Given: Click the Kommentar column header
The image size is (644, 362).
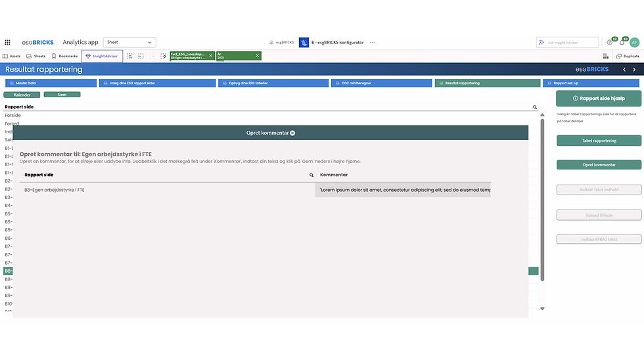Looking at the screenshot, I should [x=334, y=175].
